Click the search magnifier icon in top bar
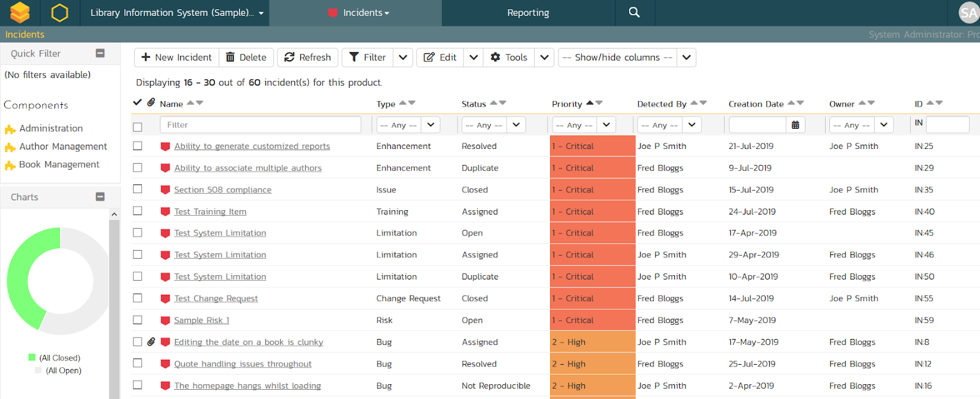Screen dimensions: 980x399 634,12
